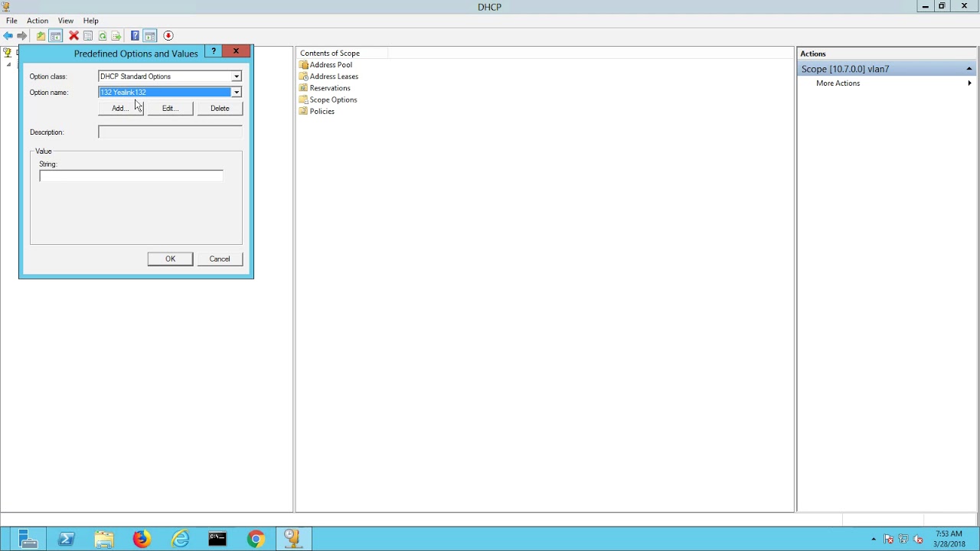Collapse the Scope [10.7.0.0] vlan7 actions header

[x=969, y=69]
